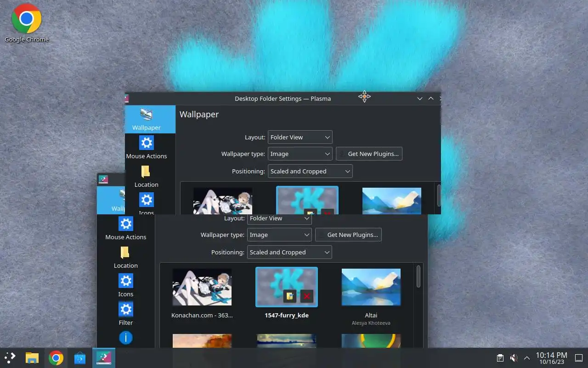This screenshot has width=588, height=368.
Task: Open Mouse Actions in the rear settings window
Action: (x=126, y=228)
